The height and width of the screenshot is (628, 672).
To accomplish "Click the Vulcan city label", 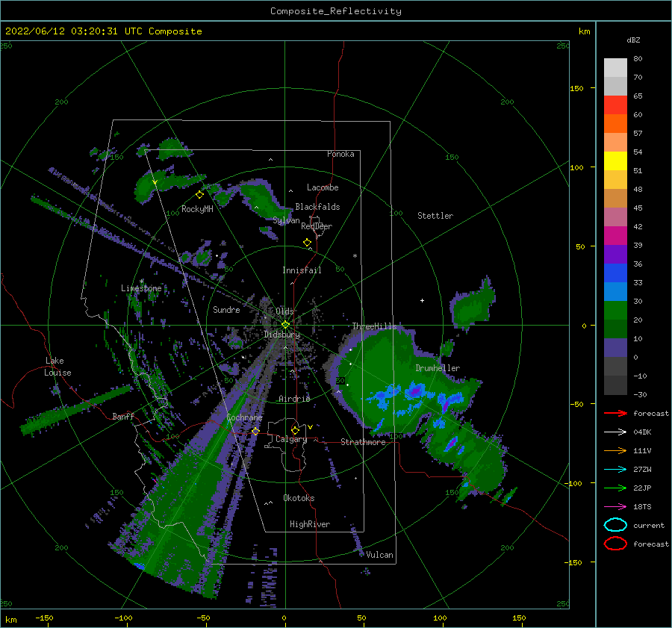I will click(x=379, y=555).
